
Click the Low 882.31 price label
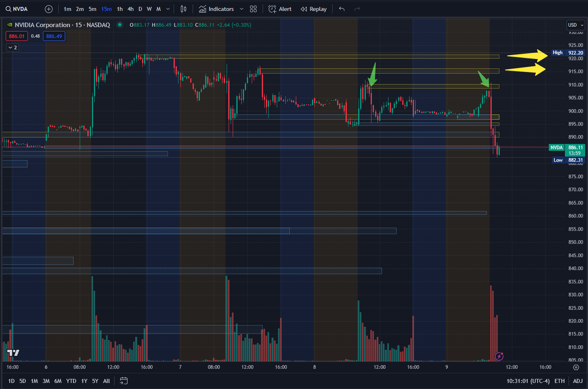click(568, 160)
